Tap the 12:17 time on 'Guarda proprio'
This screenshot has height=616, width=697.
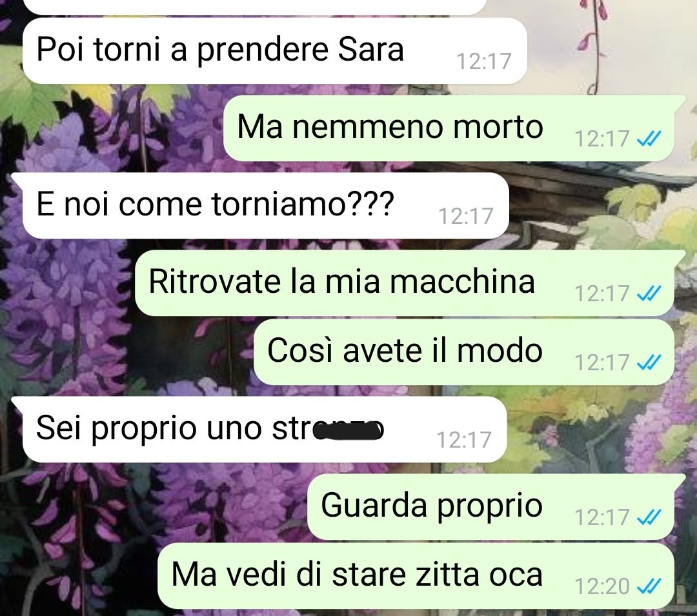(x=602, y=517)
